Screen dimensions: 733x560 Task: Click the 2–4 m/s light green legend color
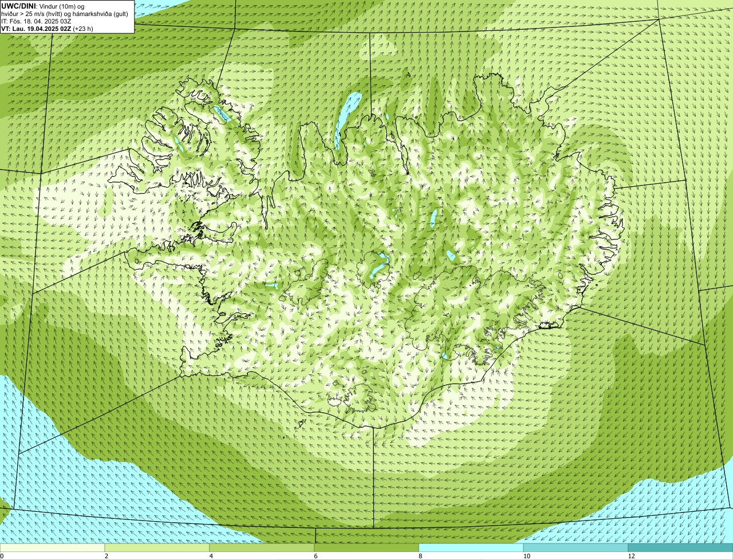(157, 548)
